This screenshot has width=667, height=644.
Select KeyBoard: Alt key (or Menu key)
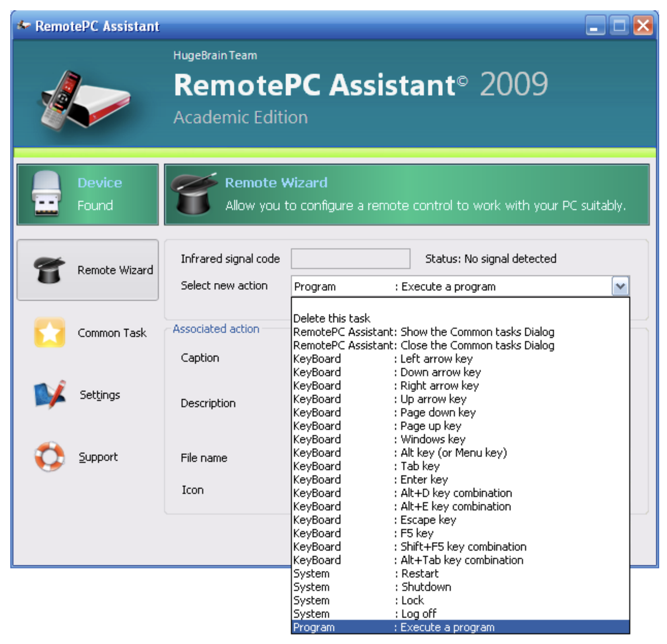(x=460, y=452)
